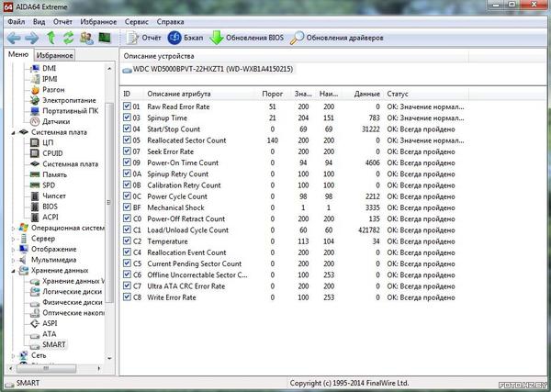The width and height of the screenshot is (551, 392).
Task: Click the blue Forward arrow icon
Action: coord(31,38)
